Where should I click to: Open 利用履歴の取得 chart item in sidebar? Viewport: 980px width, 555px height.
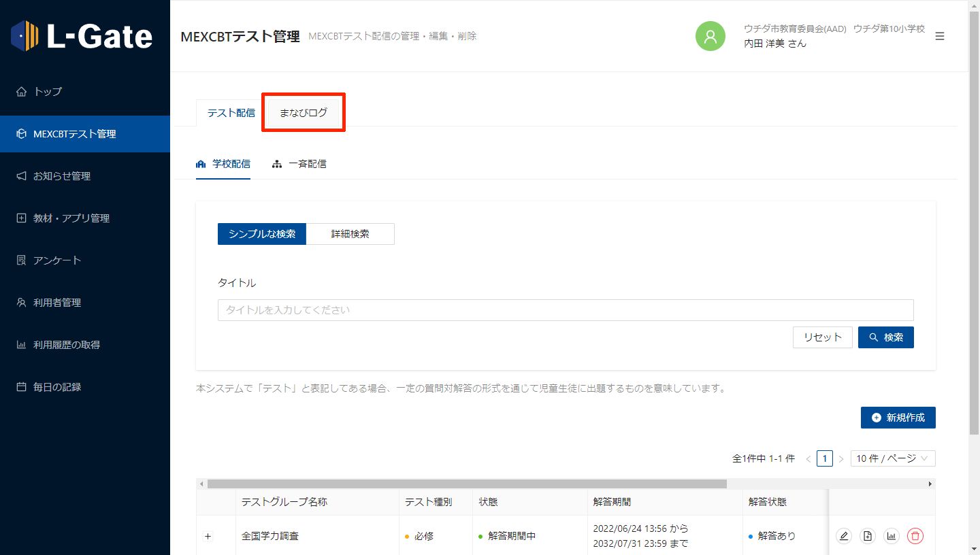click(85, 345)
